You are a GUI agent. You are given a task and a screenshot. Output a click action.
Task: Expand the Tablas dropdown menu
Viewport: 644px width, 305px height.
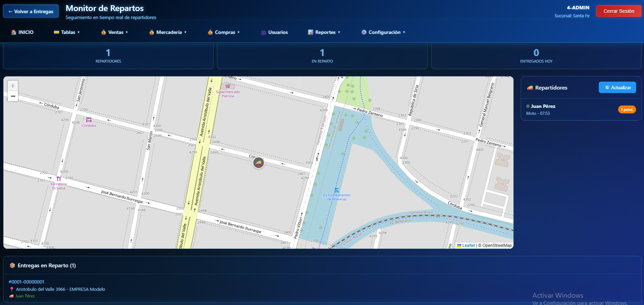pos(67,32)
